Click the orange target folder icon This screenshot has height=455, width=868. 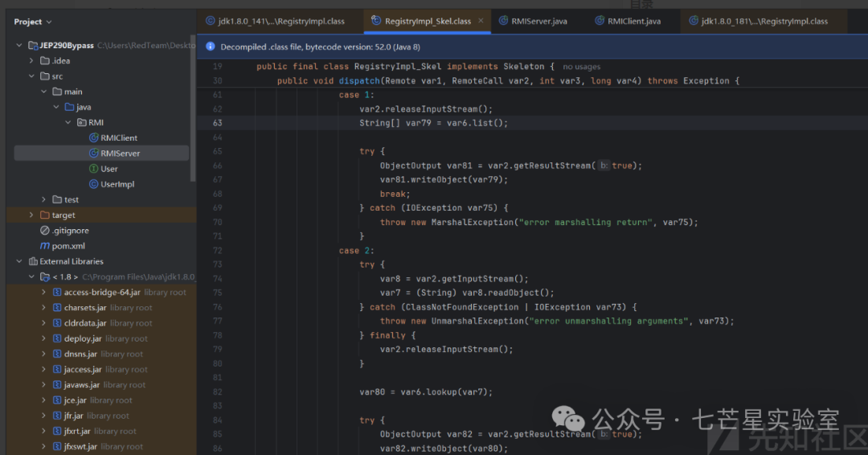tap(45, 215)
